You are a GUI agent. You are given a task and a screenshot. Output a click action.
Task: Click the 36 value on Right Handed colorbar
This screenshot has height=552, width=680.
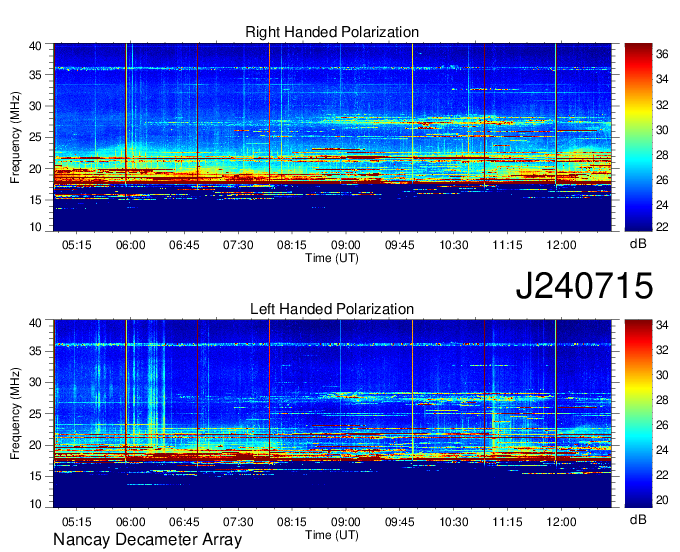[x=662, y=54]
